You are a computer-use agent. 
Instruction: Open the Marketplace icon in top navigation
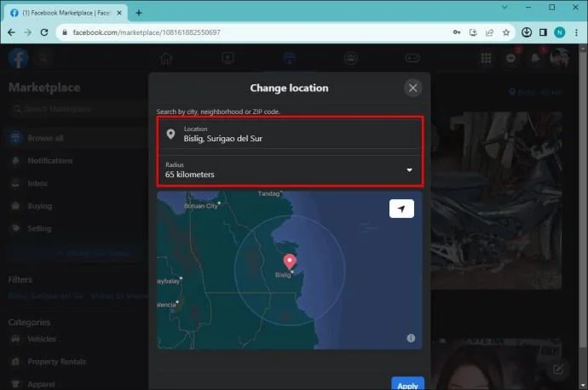[289, 58]
